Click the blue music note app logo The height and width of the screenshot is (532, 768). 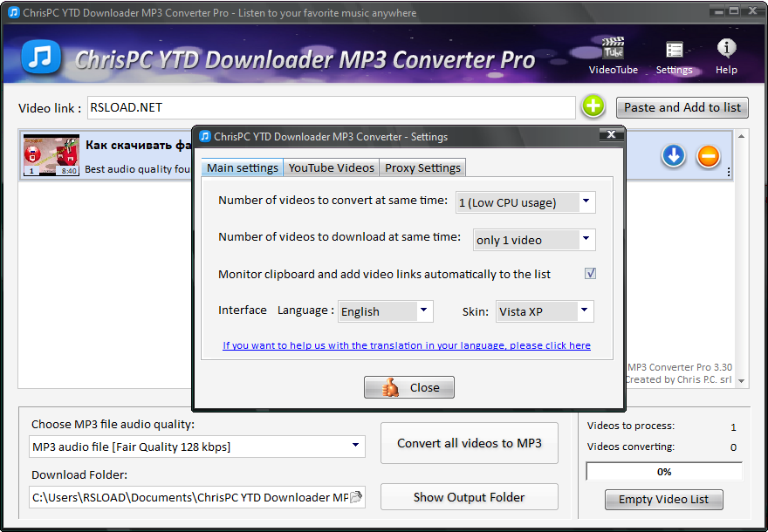(x=41, y=57)
